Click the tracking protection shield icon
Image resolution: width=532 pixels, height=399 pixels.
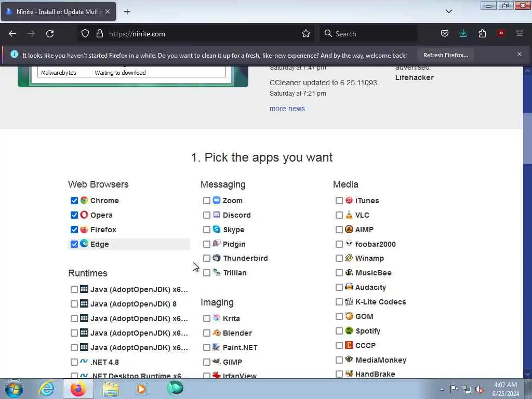pos(85,34)
